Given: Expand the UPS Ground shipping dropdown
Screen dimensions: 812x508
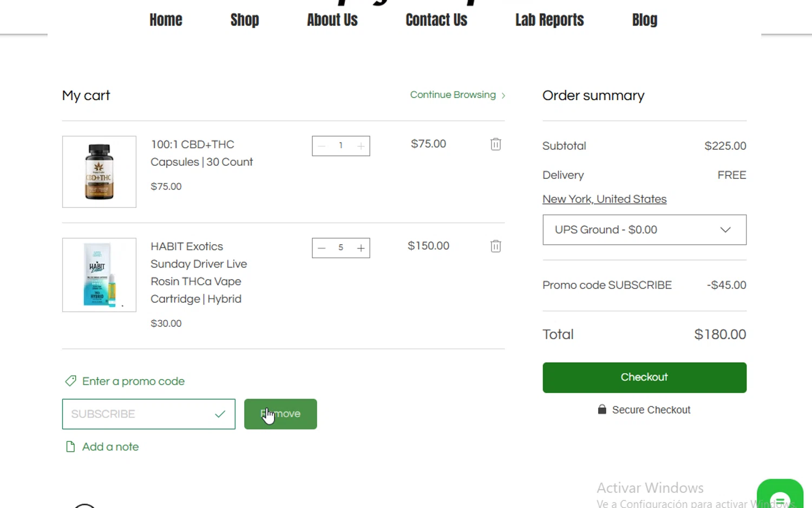Looking at the screenshot, I should point(644,230).
